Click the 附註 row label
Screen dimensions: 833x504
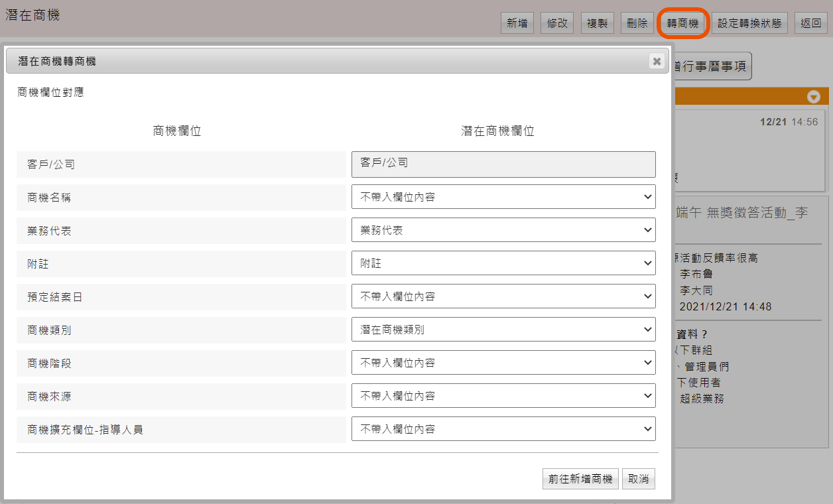click(x=38, y=264)
